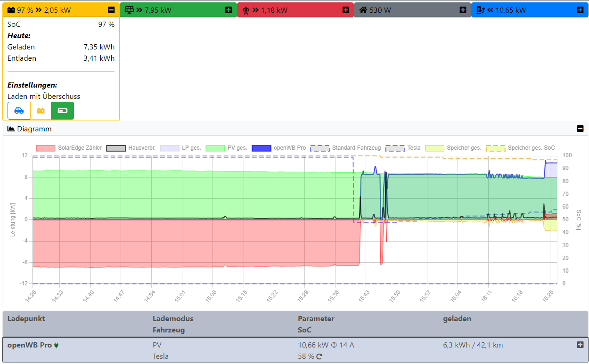Toggle Hausverbr. dataset in legend
Viewport: 589px width, 364px height.
coord(131,148)
